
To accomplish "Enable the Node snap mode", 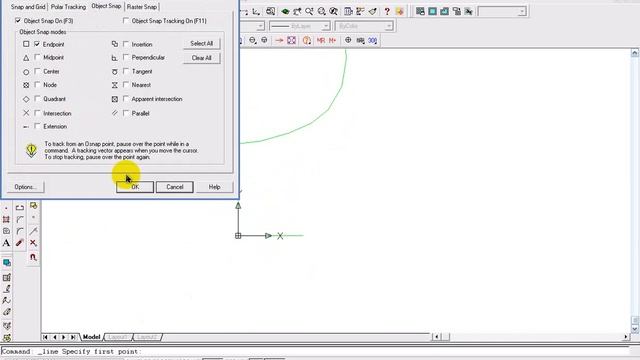I will click(37, 85).
